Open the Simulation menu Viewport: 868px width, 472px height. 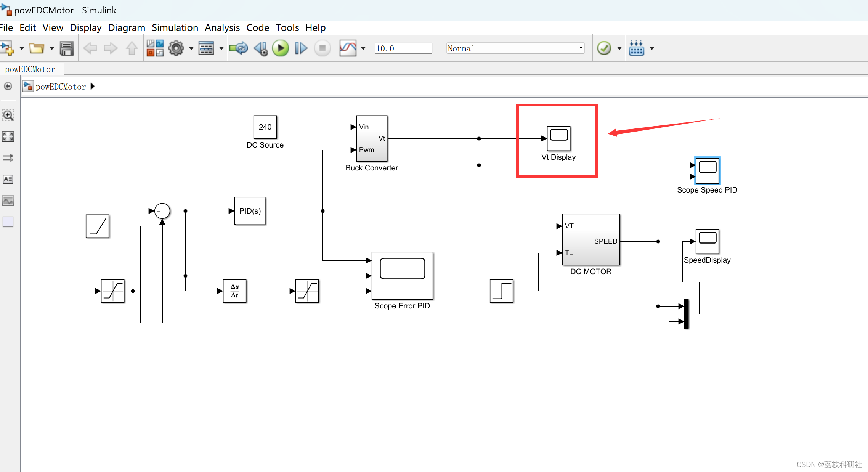[x=175, y=27]
